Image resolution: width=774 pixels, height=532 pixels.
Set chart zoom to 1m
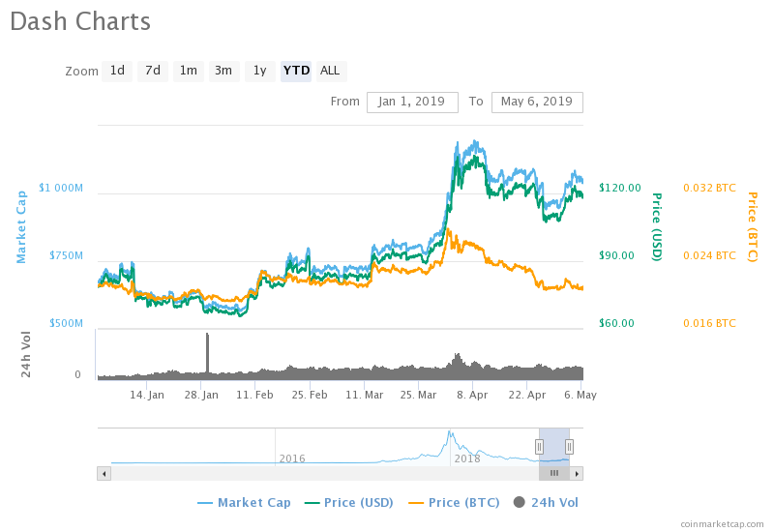188,71
